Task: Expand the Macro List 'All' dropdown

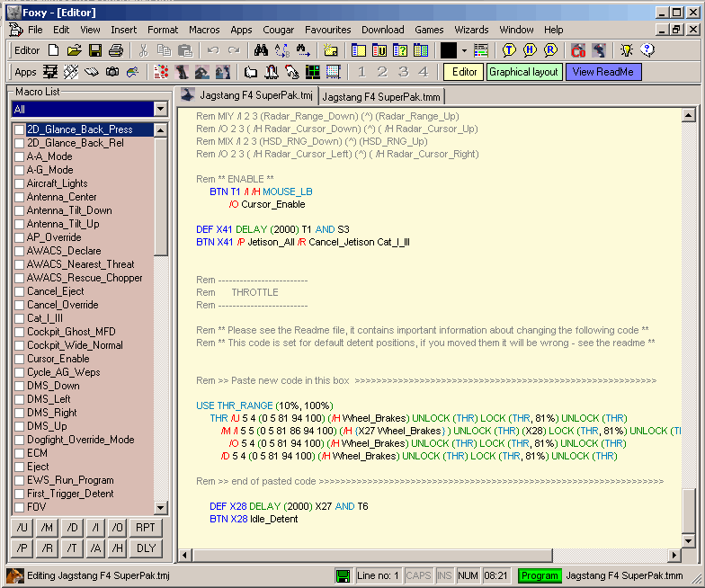Action: 160,109
